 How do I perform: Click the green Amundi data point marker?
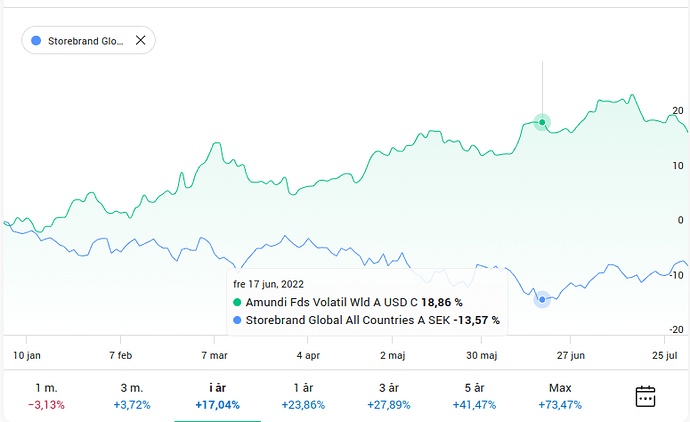pos(542,123)
